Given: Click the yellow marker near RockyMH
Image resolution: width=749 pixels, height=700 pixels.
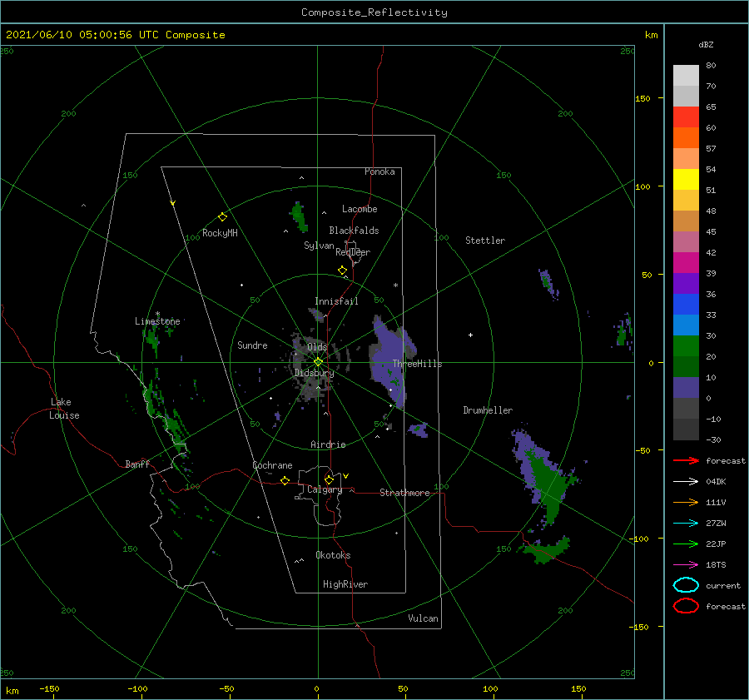Looking at the screenshot, I should click(x=222, y=217).
